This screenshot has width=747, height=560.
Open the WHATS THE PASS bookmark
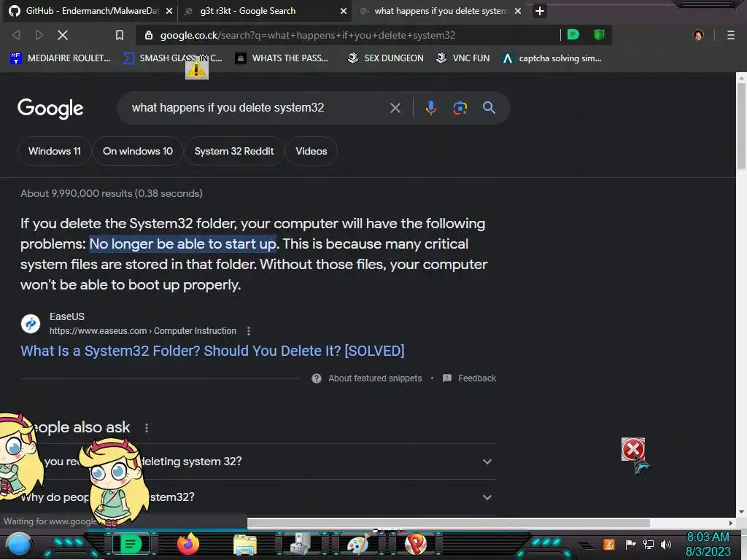pyautogui.click(x=282, y=58)
